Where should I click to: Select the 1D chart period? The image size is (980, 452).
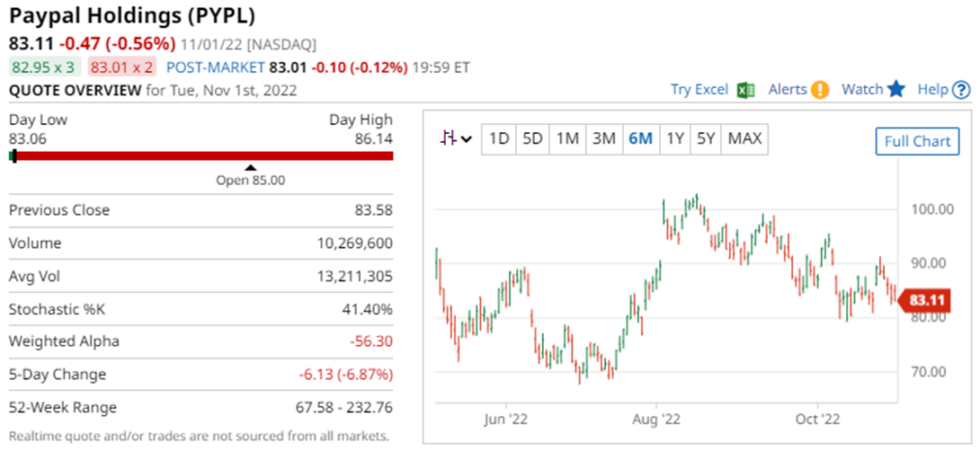pyautogui.click(x=499, y=138)
